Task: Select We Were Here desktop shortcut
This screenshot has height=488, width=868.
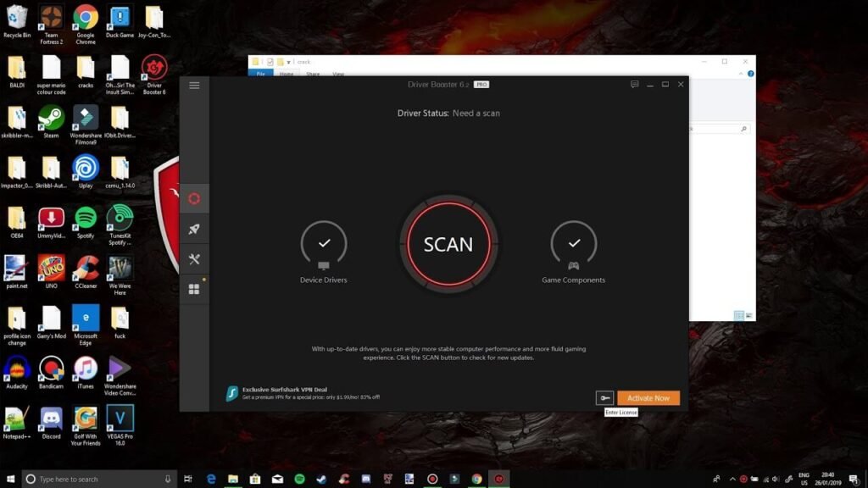Action: click(120, 275)
